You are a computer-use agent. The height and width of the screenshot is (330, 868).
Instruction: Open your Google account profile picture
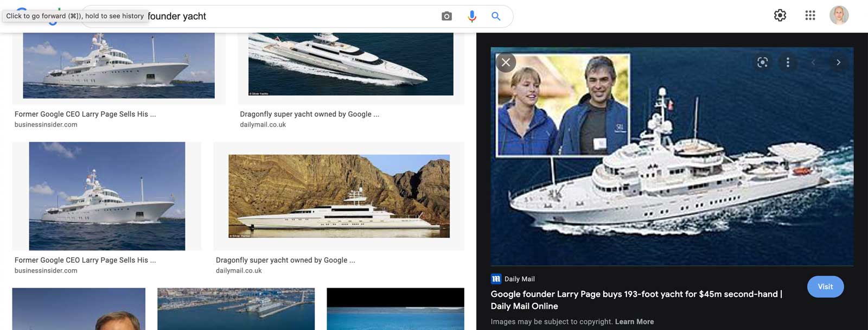(x=838, y=15)
